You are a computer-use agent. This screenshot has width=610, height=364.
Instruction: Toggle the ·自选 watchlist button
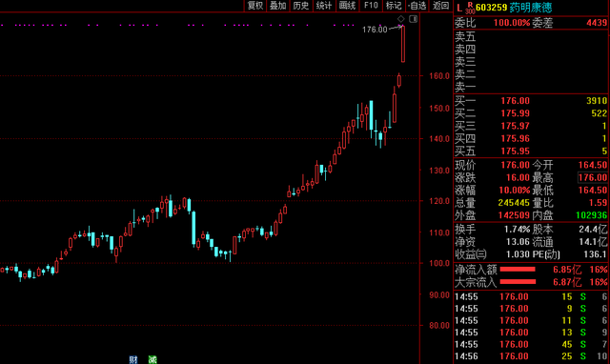point(417,6)
